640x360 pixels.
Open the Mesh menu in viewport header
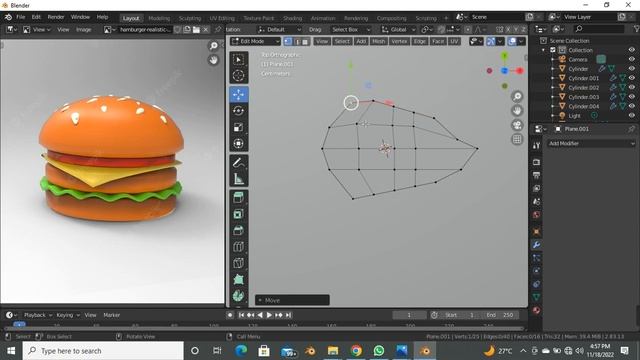[378, 41]
